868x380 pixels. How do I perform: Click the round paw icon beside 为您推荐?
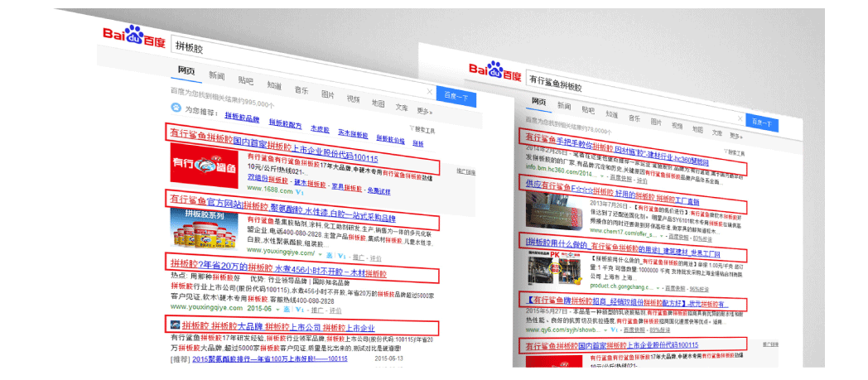[x=176, y=108]
